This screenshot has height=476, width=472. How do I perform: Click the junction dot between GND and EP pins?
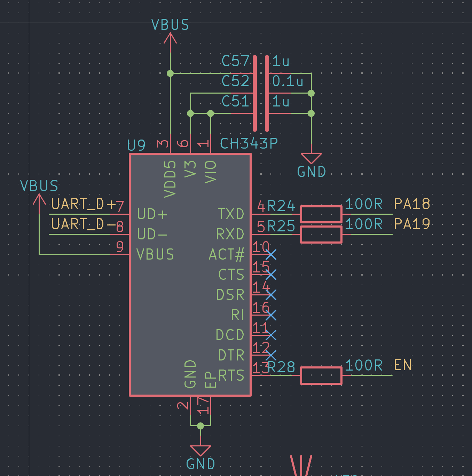coord(200,426)
